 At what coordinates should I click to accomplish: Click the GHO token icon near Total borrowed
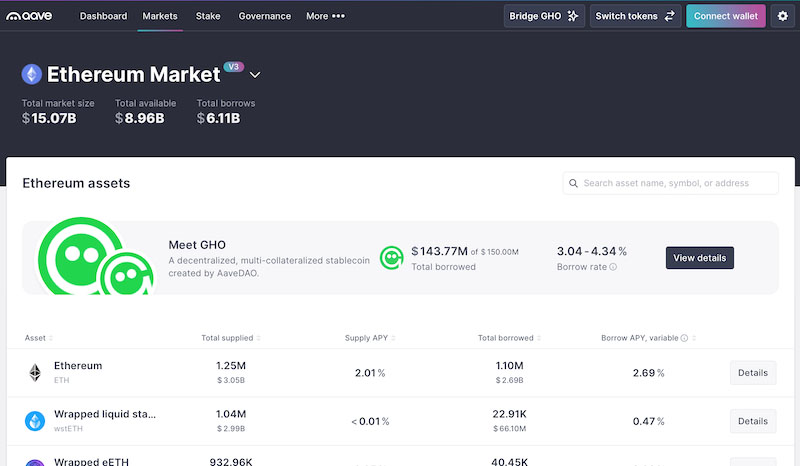pyautogui.click(x=391, y=258)
